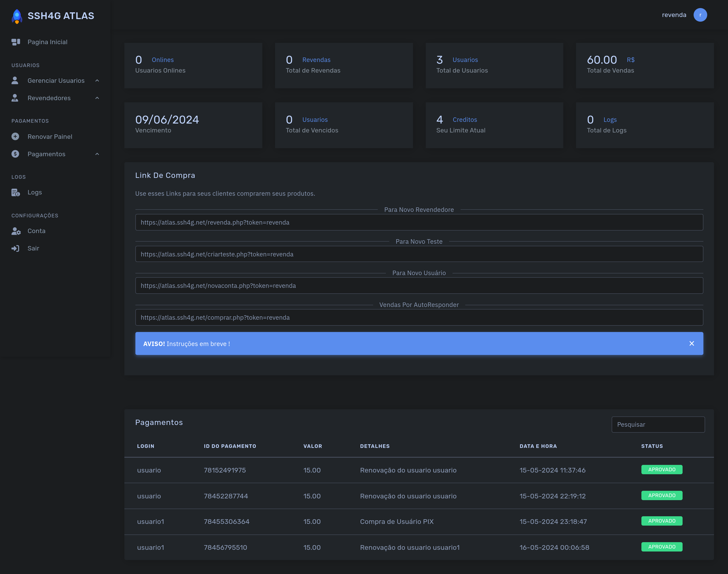
Task: Click timestamp 15-05-2024 11:37:46
Action: pyautogui.click(x=552, y=470)
